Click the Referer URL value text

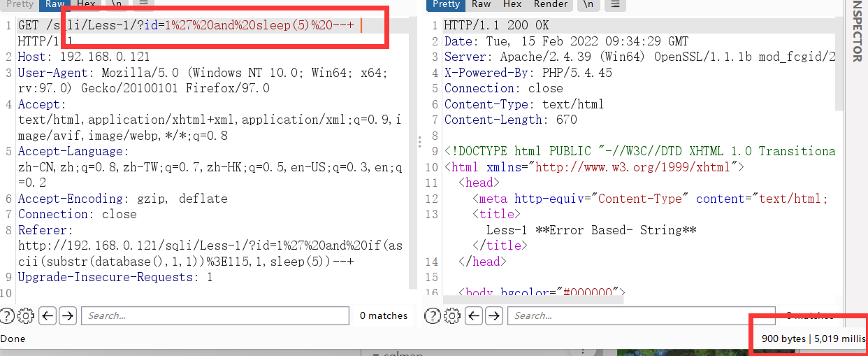pyautogui.click(x=210, y=254)
